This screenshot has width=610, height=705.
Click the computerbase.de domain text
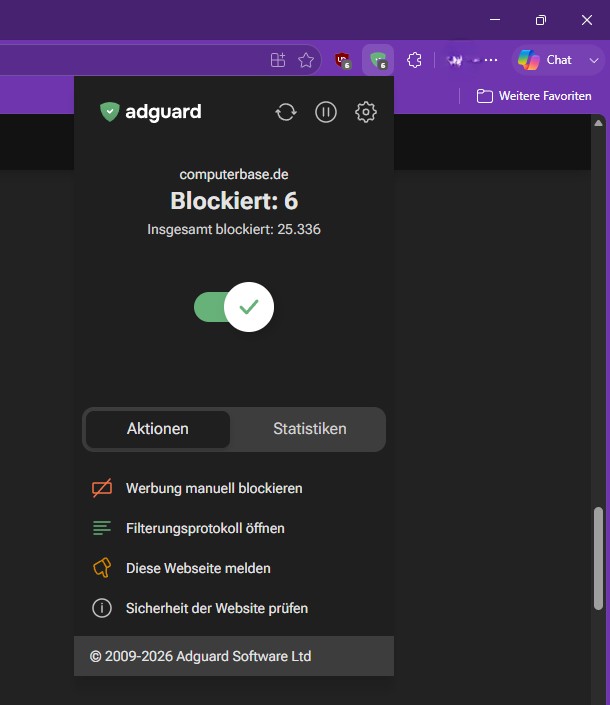[234, 174]
